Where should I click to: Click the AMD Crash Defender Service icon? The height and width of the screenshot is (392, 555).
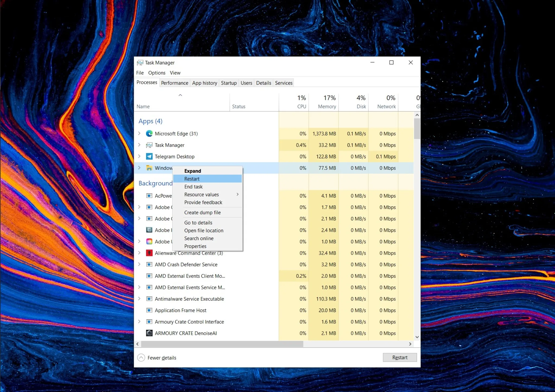pos(149,264)
